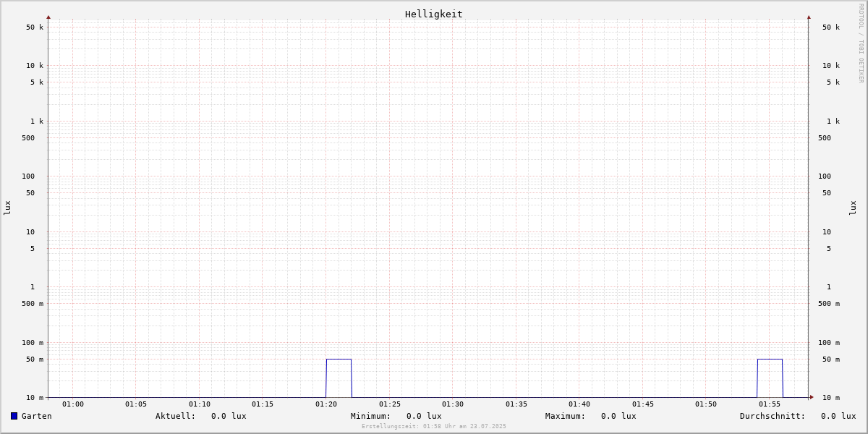Click the 01:25 time axis label
868x434 pixels.
pyautogui.click(x=390, y=404)
